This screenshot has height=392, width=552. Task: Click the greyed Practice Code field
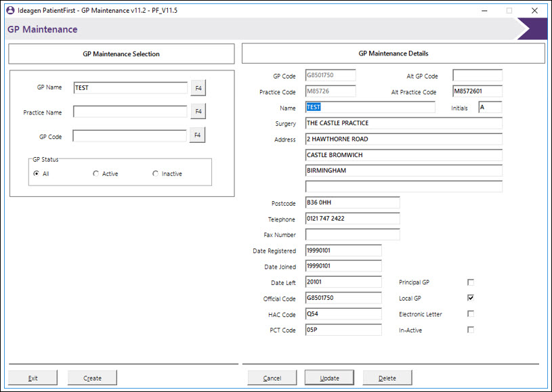click(x=331, y=91)
